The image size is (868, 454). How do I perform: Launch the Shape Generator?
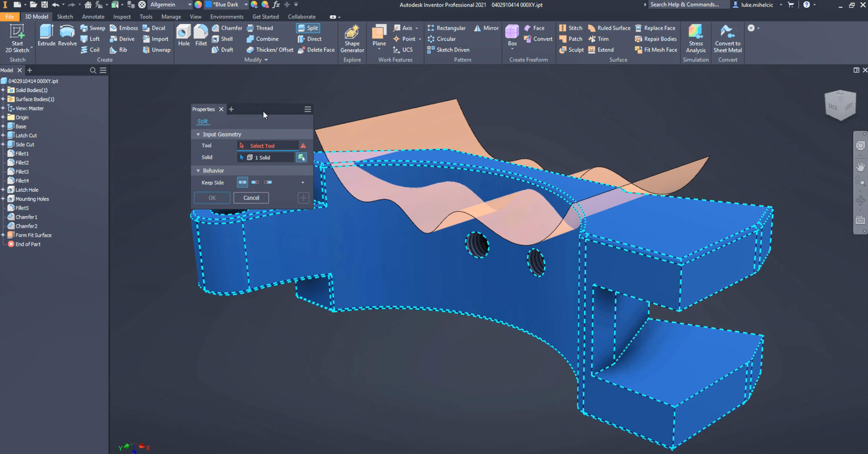[352, 38]
